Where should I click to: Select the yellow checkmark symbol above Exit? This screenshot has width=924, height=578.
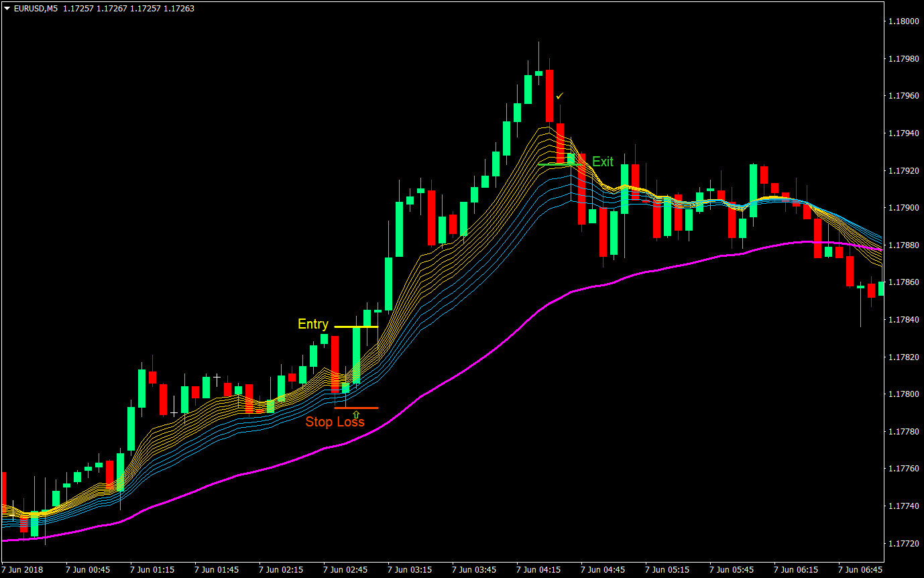(x=559, y=96)
